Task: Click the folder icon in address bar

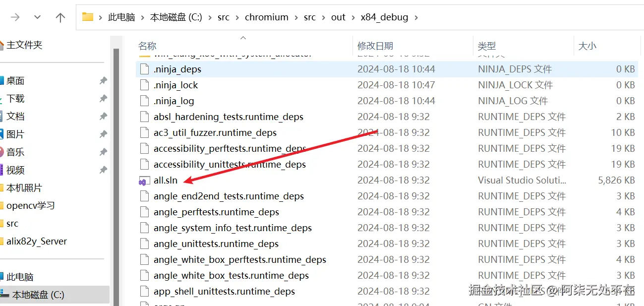Action: pyautogui.click(x=88, y=17)
